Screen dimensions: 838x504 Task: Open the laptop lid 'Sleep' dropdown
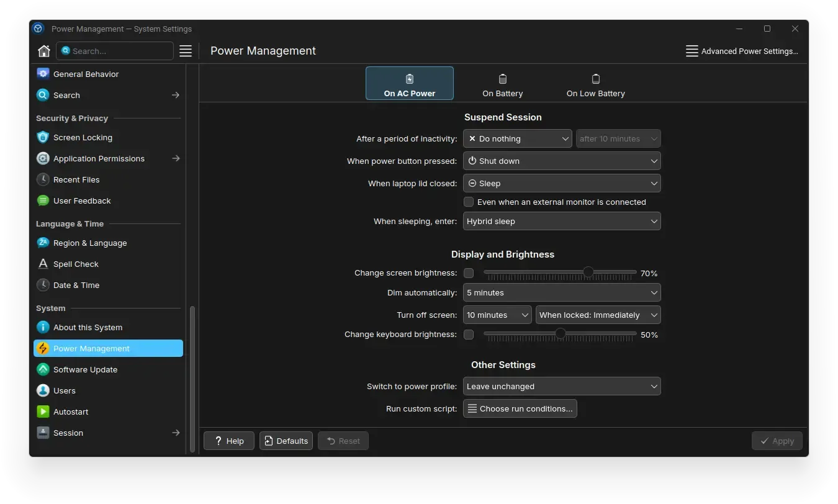point(562,183)
